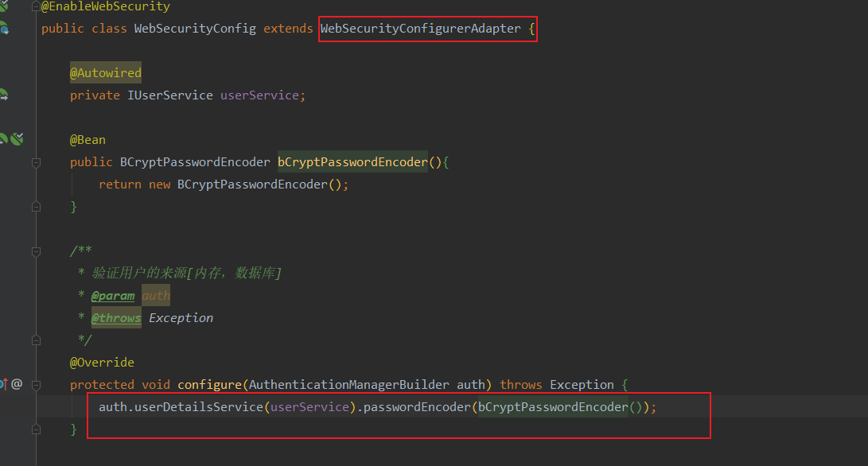The height and width of the screenshot is (466, 868).
Task: Click the @EnableWebSecurity annotation
Action: (106, 6)
